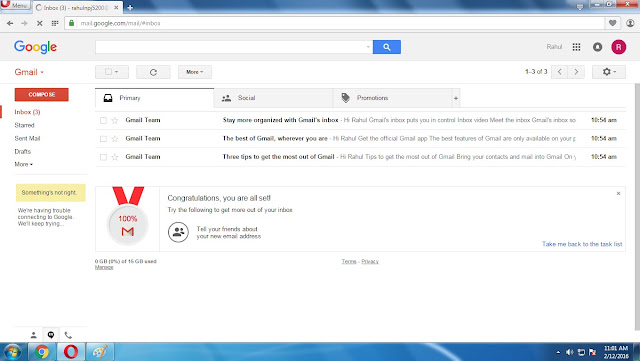640x361 pixels.
Task: Open the settings gear menu
Action: [609, 72]
